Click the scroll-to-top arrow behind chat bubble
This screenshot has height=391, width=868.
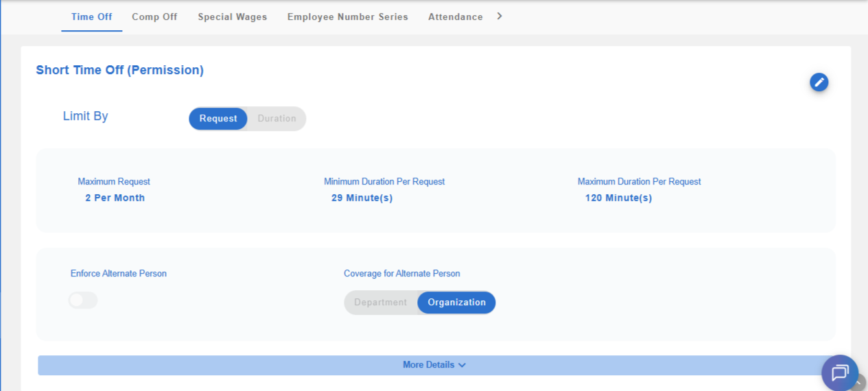860,383
